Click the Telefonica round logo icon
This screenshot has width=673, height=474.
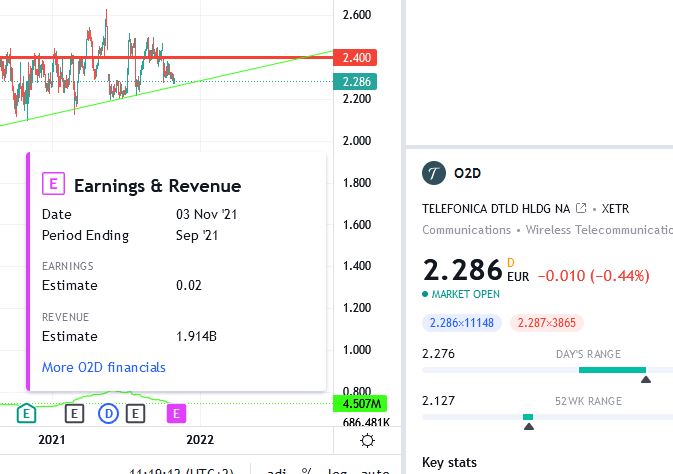pyautogui.click(x=434, y=173)
